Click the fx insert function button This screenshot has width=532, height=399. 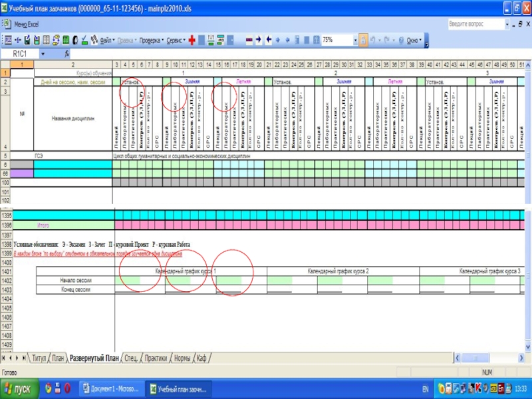(67, 53)
